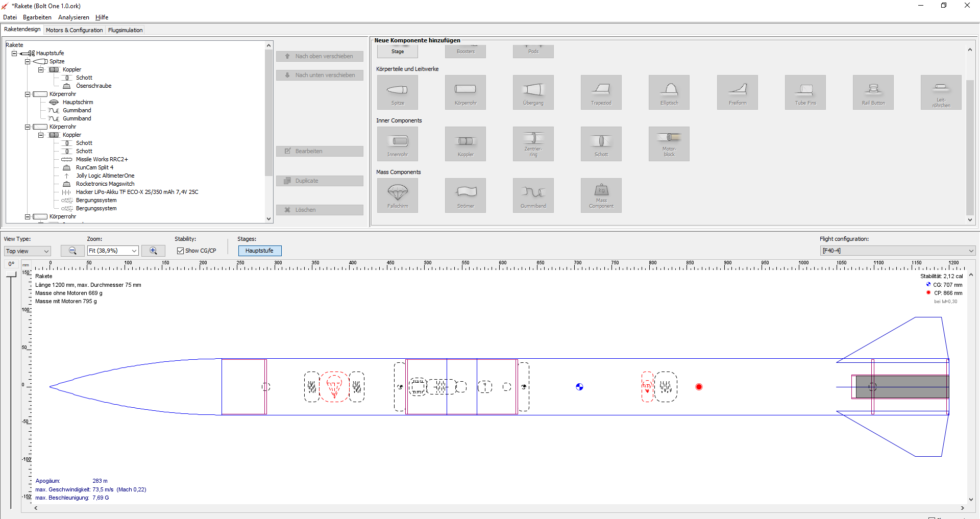Add an Übergang transition component

click(x=533, y=92)
